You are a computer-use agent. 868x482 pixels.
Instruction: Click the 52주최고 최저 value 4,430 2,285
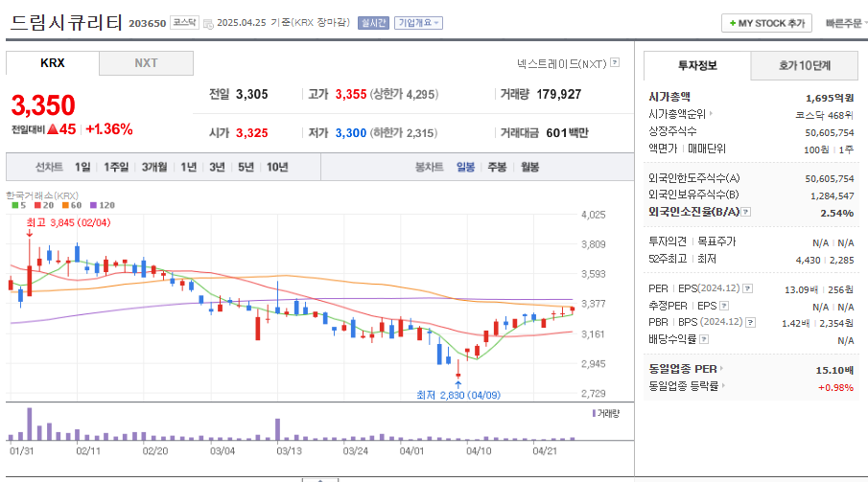[825, 260]
